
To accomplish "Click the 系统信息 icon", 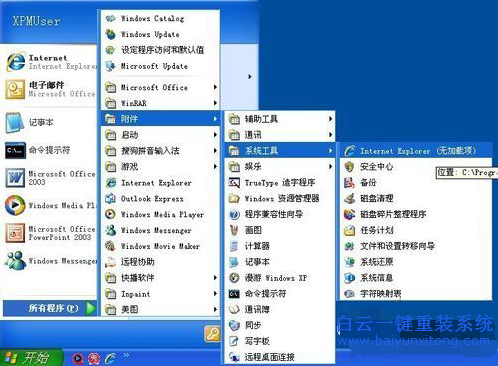I will pos(349,278).
